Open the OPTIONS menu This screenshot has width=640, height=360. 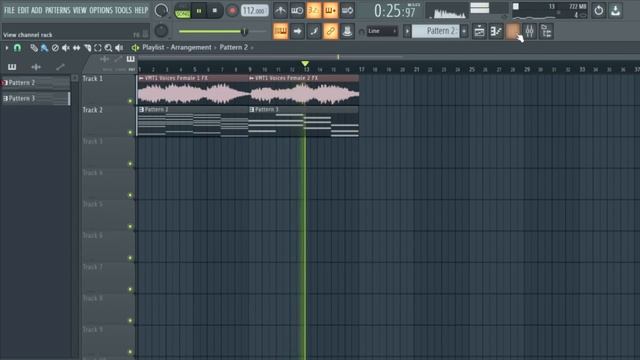(101, 10)
